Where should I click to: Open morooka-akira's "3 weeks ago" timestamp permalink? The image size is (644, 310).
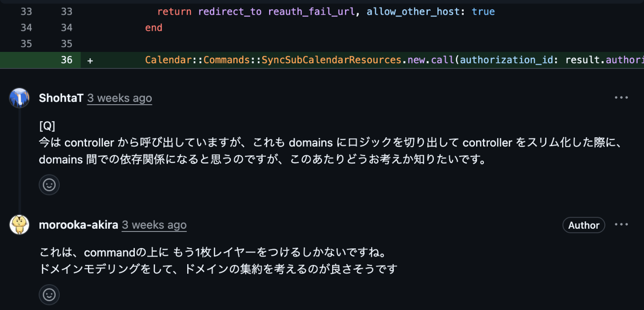[x=154, y=225]
